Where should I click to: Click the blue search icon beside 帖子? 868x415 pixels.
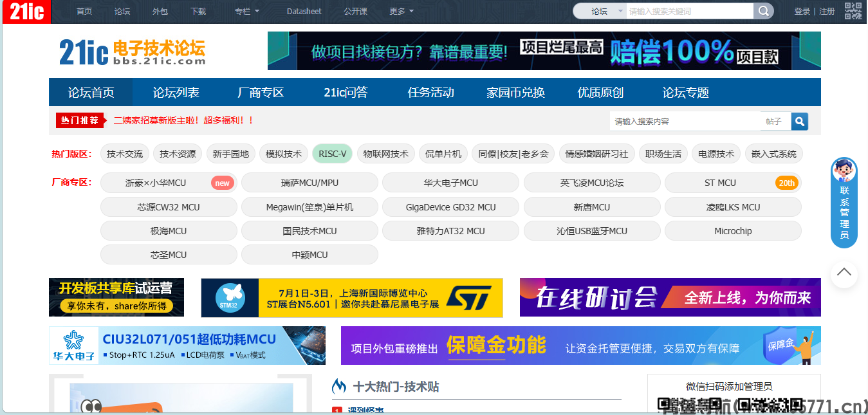800,121
